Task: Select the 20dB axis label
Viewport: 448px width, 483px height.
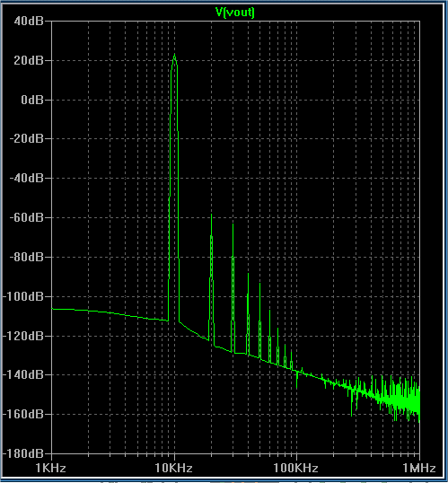Action: pyautogui.click(x=29, y=60)
